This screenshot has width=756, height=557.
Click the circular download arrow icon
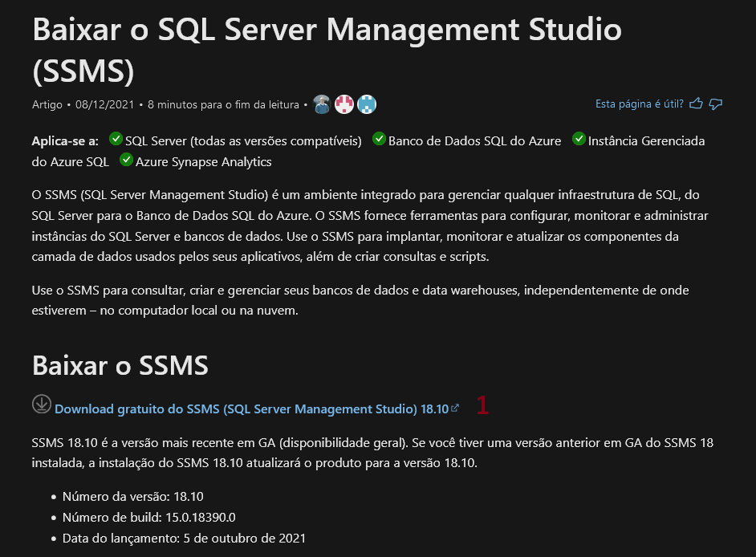click(x=42, y=405)
